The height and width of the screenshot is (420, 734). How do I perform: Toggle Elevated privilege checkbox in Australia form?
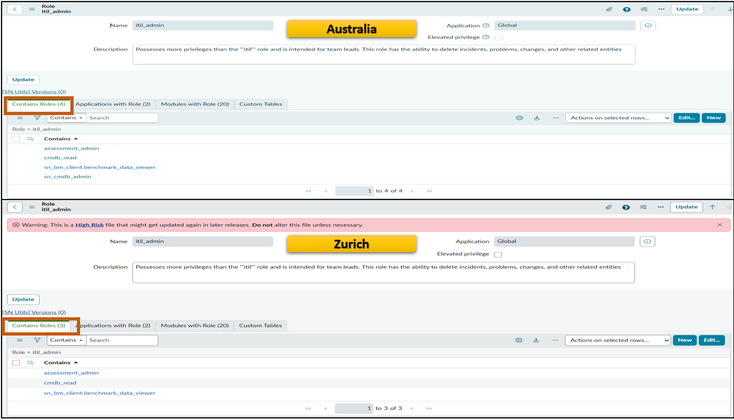(x=498, y=37)
